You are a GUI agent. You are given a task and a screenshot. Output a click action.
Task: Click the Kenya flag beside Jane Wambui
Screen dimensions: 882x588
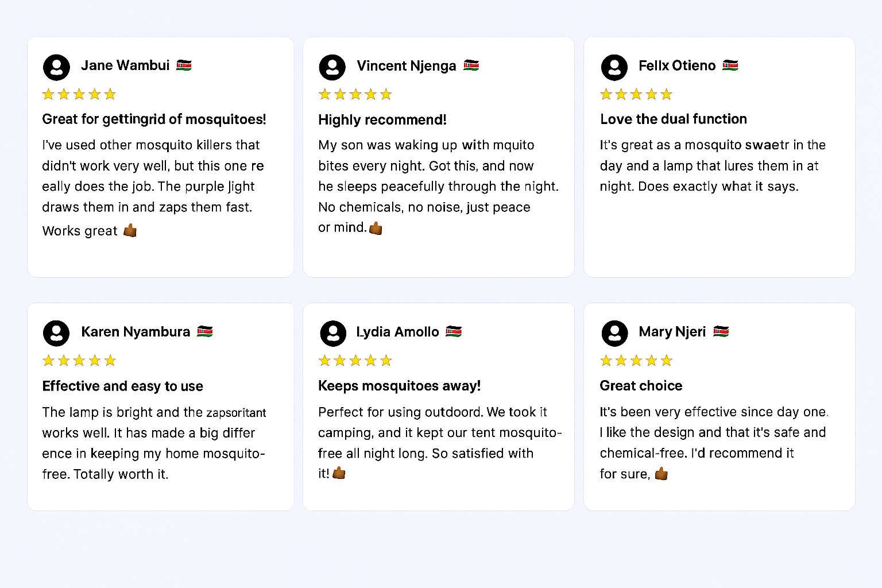point(184,65)
